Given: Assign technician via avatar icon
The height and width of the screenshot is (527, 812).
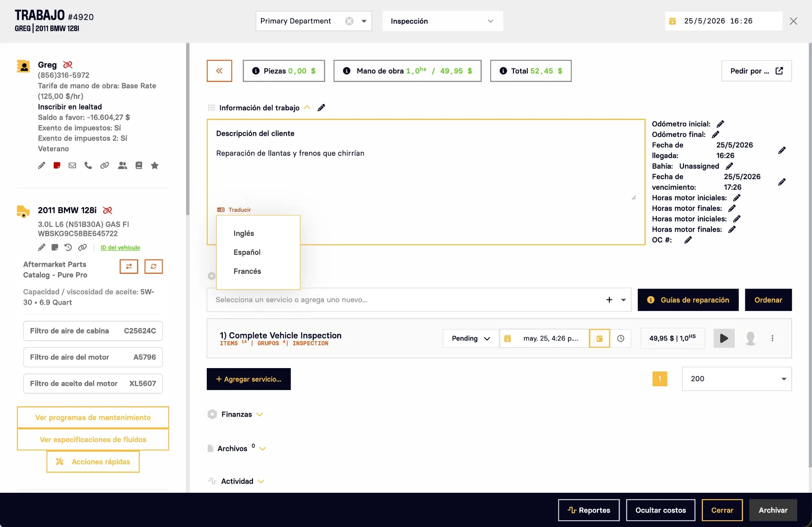Looking at the screenshot, I should point(751,338).
